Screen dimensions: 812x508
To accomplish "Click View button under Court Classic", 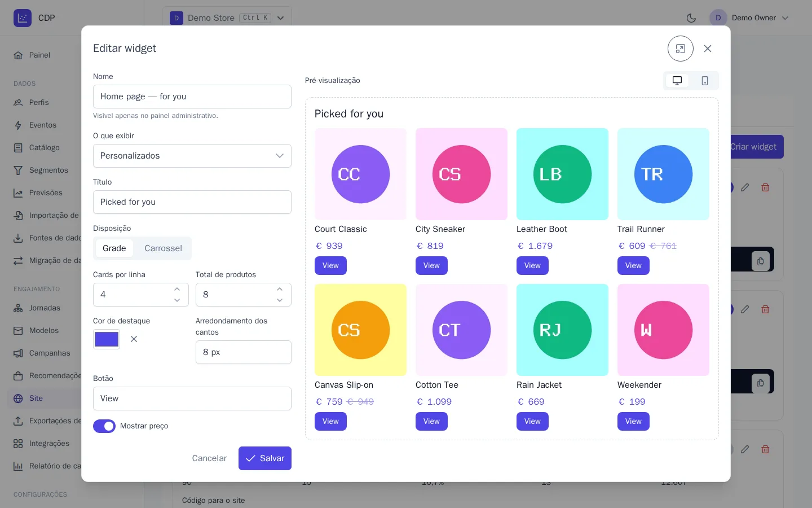I will pyautogui.click(x=330, y=266).
